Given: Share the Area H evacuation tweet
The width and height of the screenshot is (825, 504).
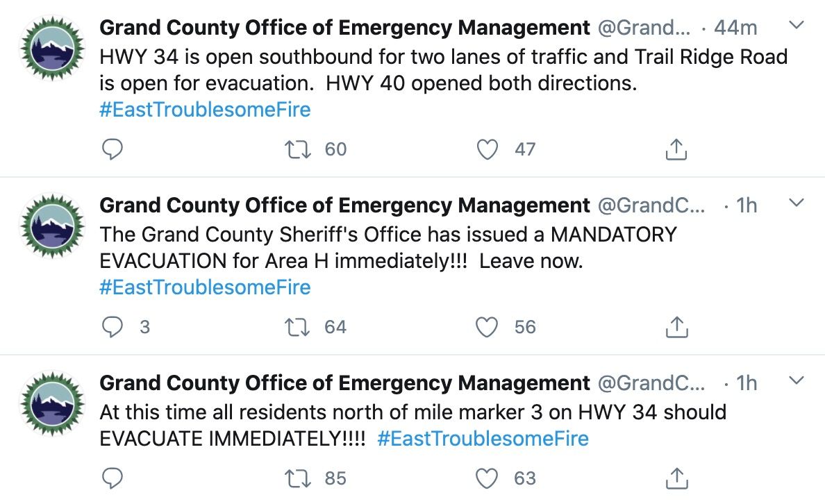Looking at the screenshot, I should click(x=676, y=327).
